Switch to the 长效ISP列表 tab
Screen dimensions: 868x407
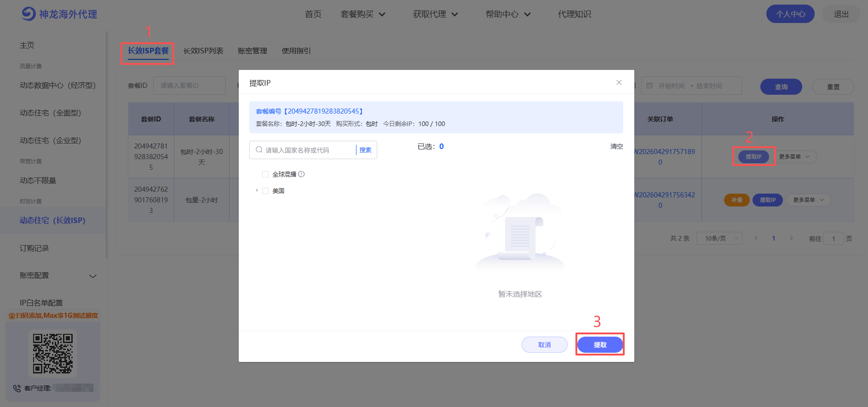(203, 51)
